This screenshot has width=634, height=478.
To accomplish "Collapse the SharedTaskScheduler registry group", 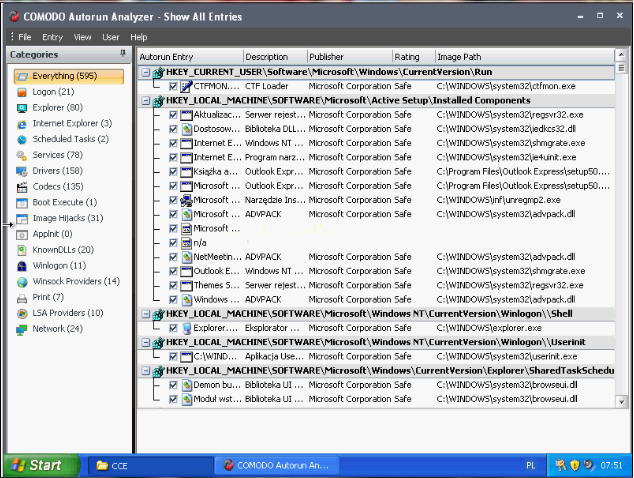I will click(146, 371).
